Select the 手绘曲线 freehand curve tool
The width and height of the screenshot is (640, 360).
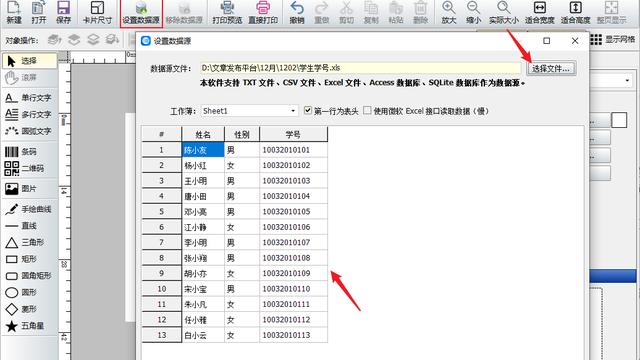29,209
